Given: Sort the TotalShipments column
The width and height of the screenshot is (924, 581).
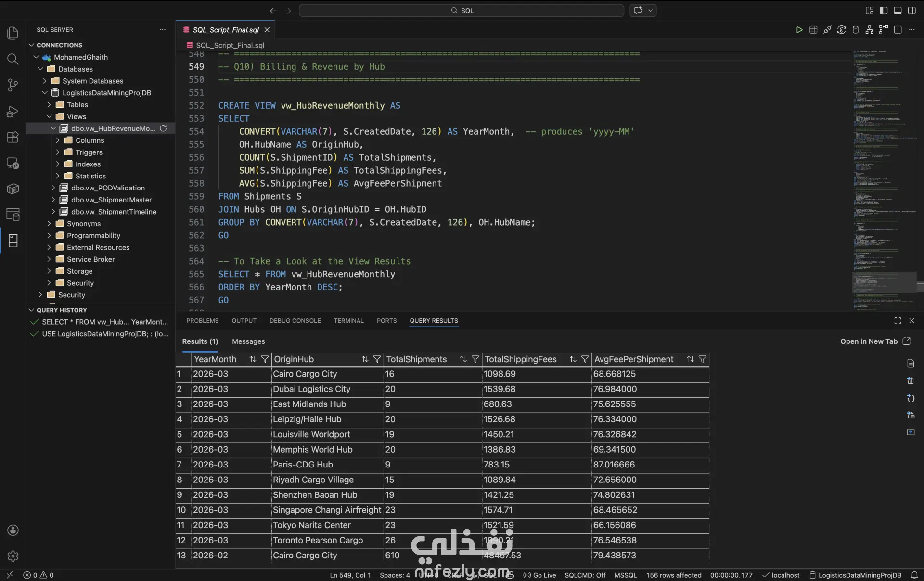Looking at the screenshot, I should 463,359.
